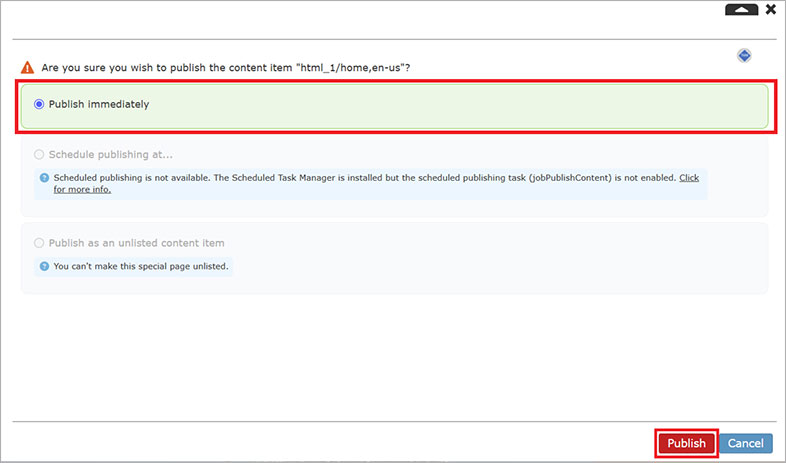
Task: Click empty space in the Schedule publishing option panel
Action: (450, 154)
